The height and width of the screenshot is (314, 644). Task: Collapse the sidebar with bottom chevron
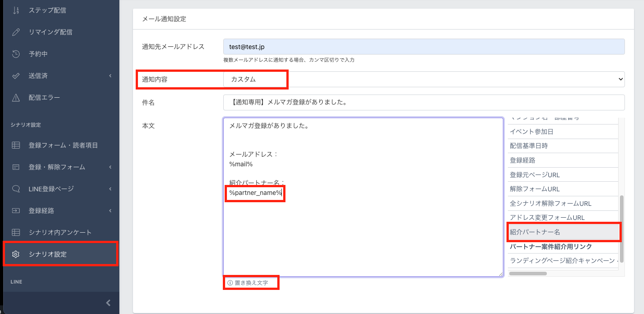coord(108,303)
